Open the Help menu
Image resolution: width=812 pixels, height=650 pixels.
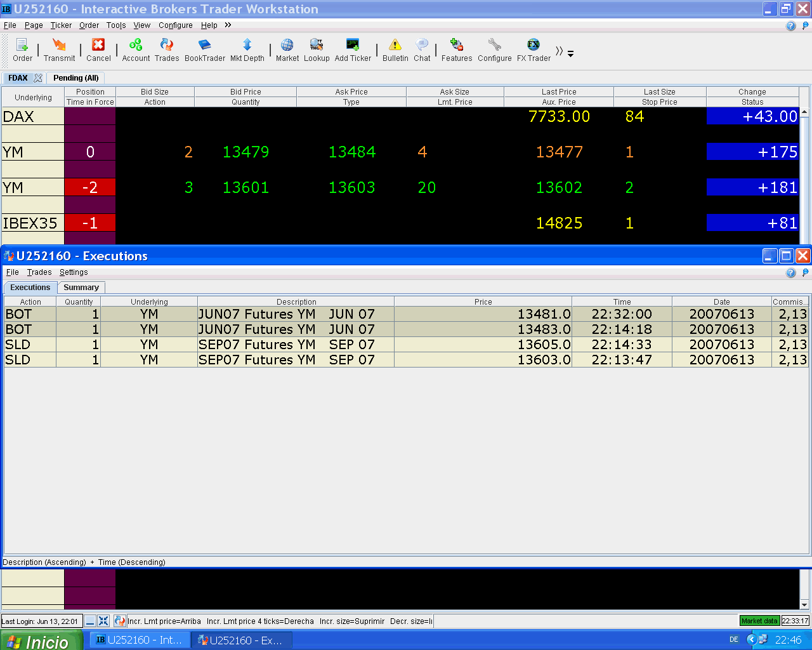coord(209,25)
